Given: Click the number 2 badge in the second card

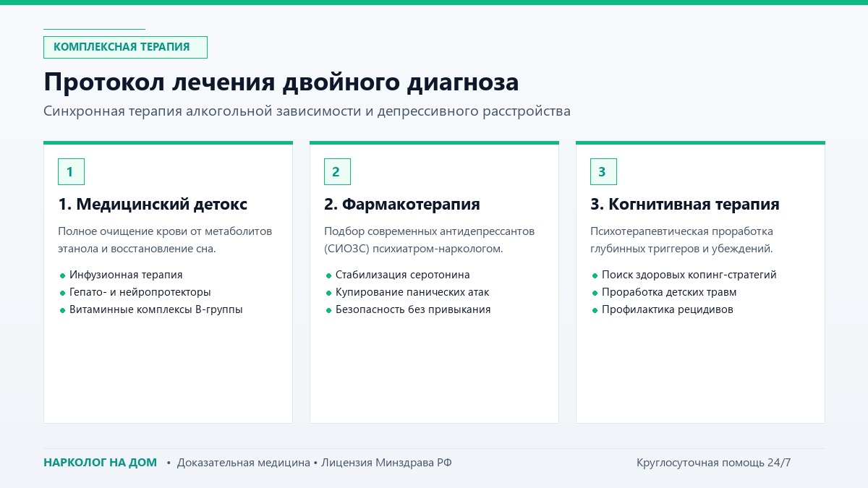Looking at the screenshot, I should tap(337, 171).
